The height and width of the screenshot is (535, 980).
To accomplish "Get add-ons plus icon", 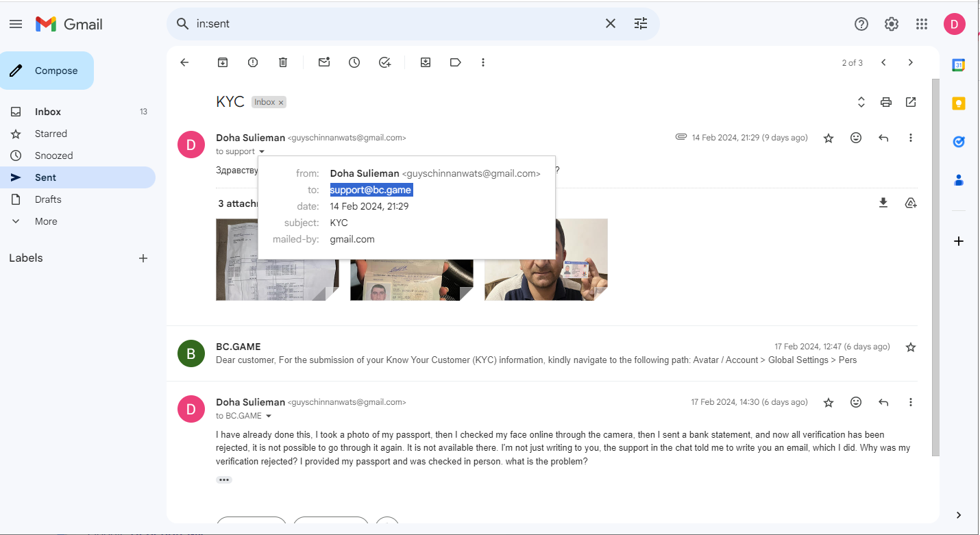I will (959, 241).
